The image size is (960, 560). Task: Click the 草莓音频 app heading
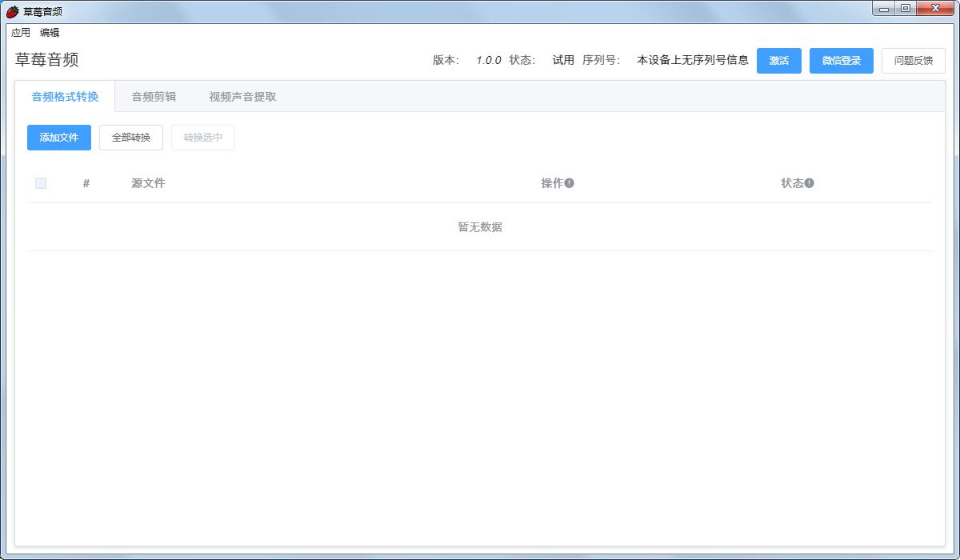[x=47, y=60]
